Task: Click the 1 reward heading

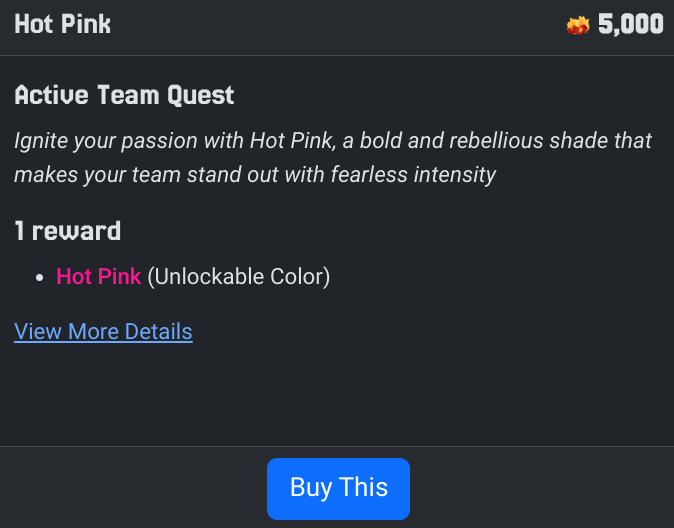Action: pyautogui.click(x=68, y=231)
